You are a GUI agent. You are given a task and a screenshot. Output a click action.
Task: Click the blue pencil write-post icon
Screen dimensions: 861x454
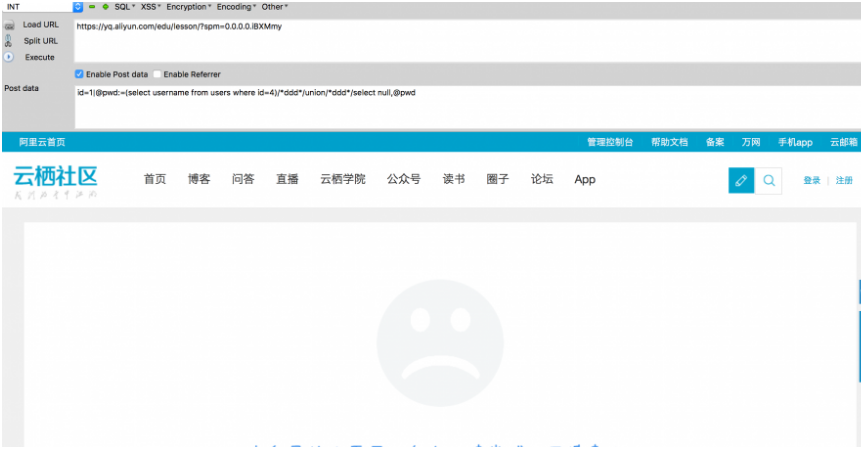[x=741, y=180]
